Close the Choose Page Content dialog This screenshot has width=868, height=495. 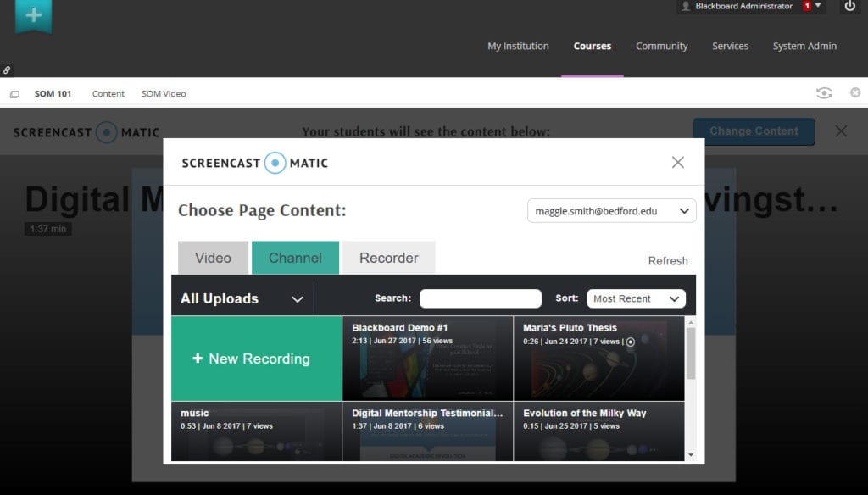click(x=677, y=162)
